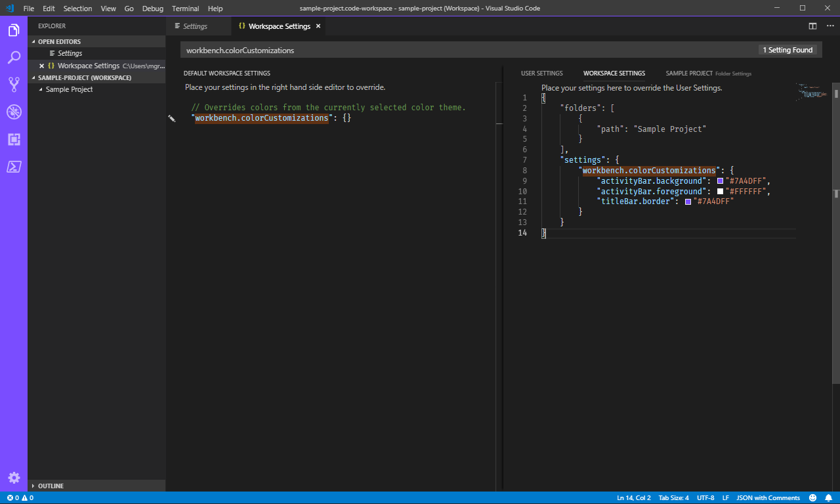Open the activityBar.foreground color swatch
Image resolution: width=840 pixels, height=504 pixels.
tap(720, 192)
